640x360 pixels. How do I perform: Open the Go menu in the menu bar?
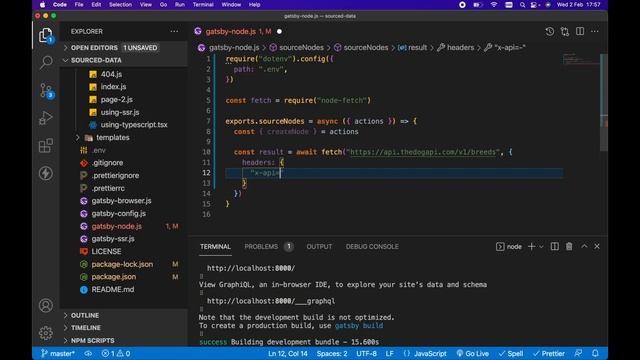point(163,5)
